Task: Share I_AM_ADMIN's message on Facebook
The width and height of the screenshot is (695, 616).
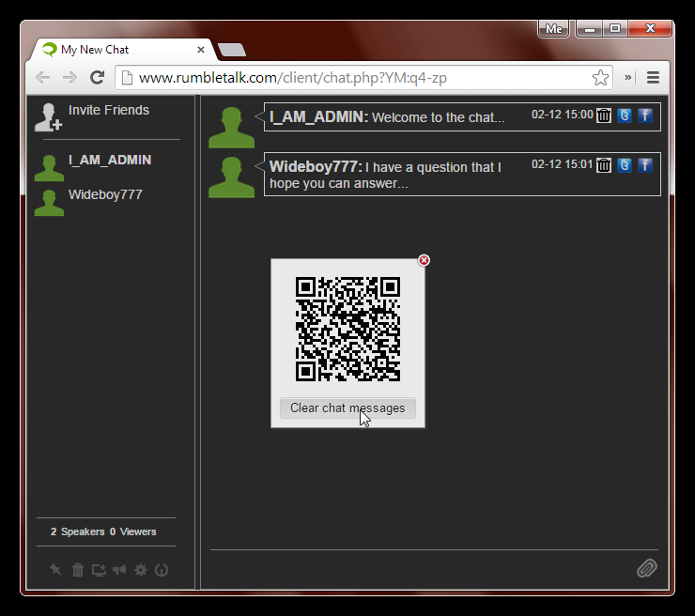Action: pyautogui.click(x=645, y=115)
